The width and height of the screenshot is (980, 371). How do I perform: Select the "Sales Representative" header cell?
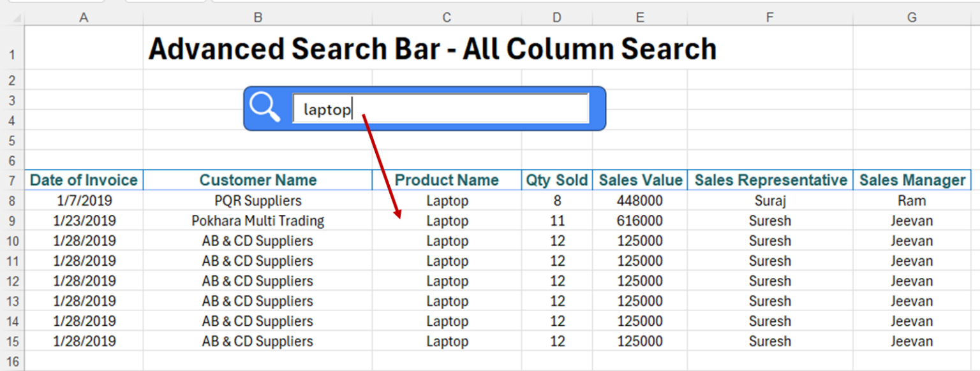770,180
